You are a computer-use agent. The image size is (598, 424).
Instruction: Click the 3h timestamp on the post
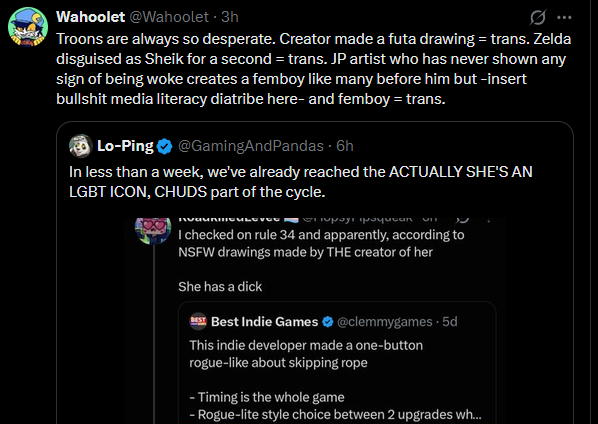[x=230, y=17]
